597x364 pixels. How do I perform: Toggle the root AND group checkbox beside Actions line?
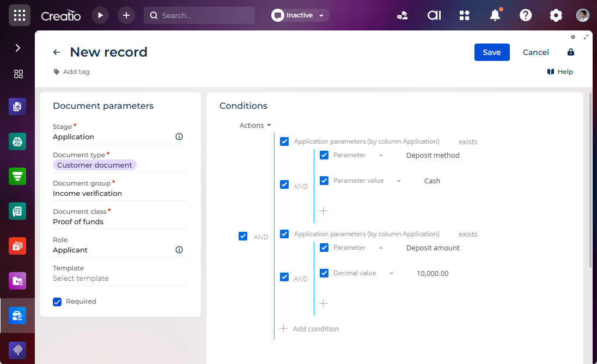(243, 236)
